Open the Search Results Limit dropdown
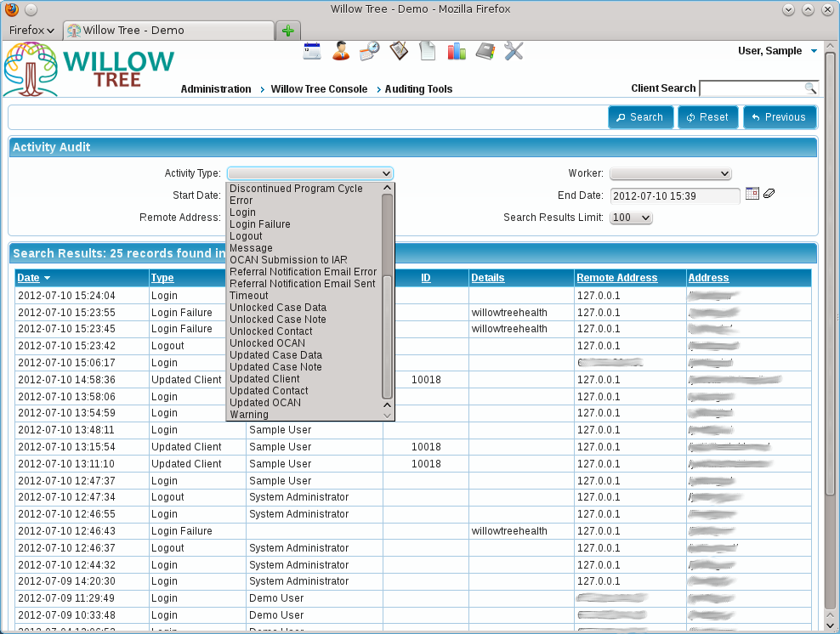The height and width of the screenshot is (634, 840). [631, 218]
